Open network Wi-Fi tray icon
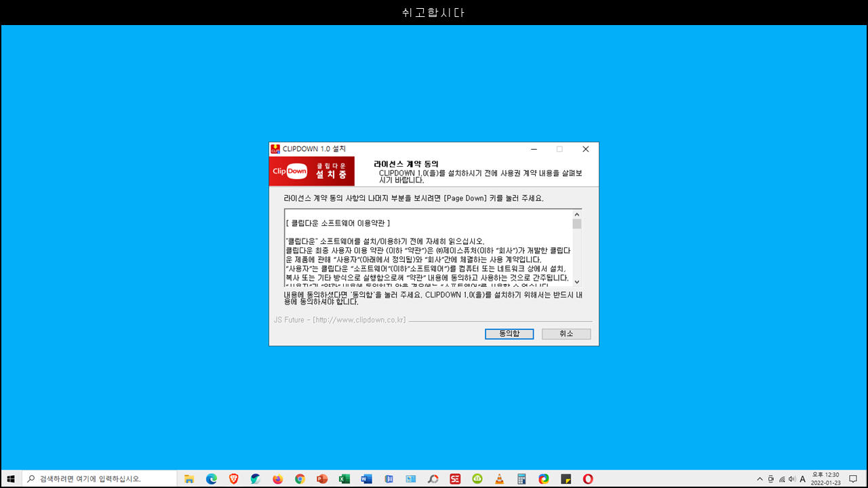The image size is (868, 488). pos(782,479)
